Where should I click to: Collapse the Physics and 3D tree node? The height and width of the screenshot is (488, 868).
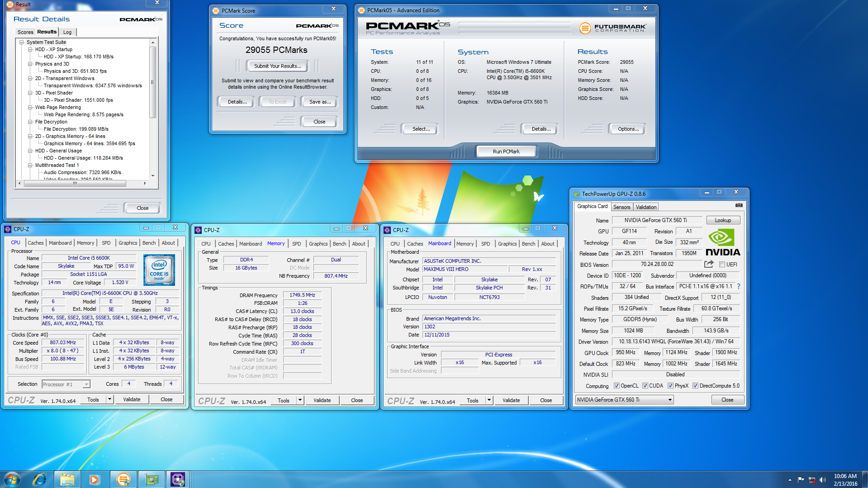coord(30,64)
